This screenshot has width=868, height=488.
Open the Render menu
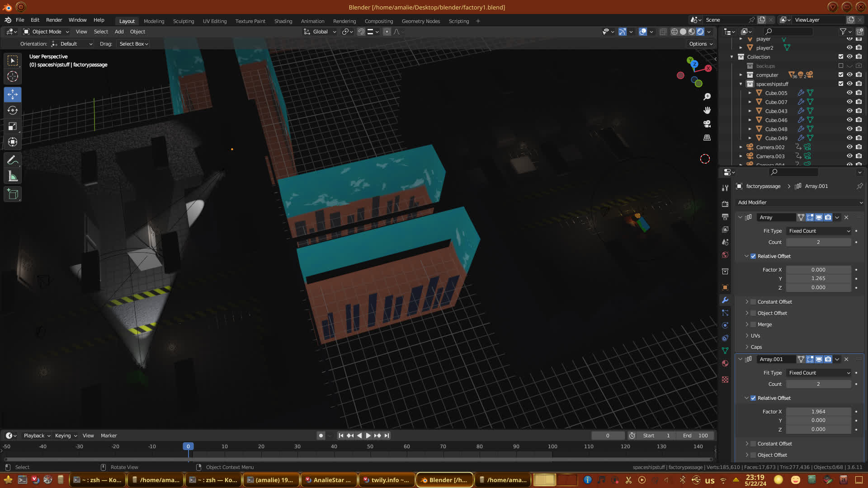point(54,20)
